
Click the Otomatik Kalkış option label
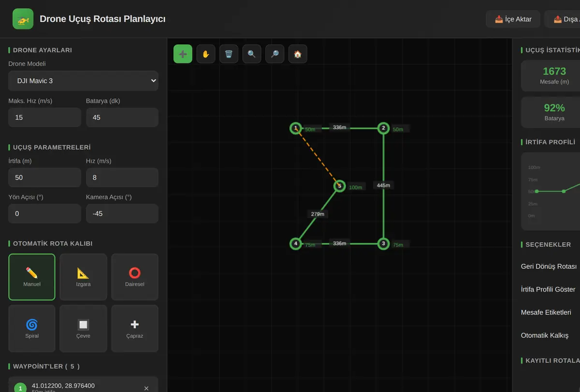pyautogui.click(x=545, y=335)
